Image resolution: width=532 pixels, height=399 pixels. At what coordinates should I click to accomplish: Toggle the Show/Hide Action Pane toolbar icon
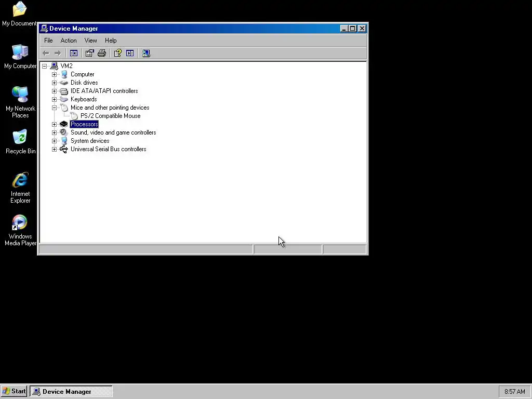click(130, 54)
